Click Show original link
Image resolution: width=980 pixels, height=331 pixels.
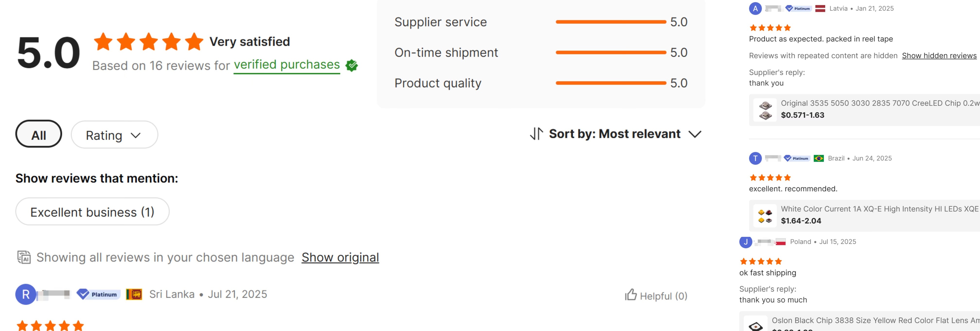pyautogui.click(x=340, y=257)
